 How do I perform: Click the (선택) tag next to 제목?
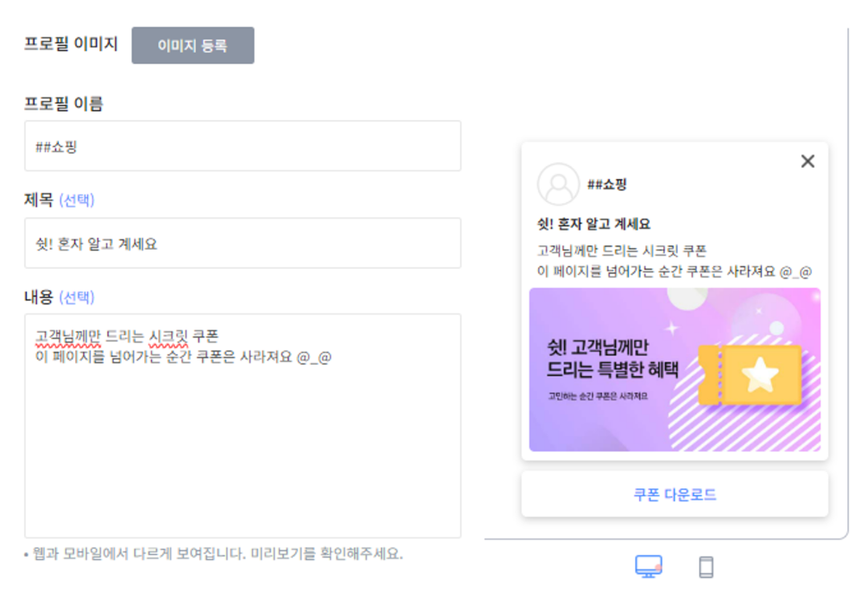point(76,200)
